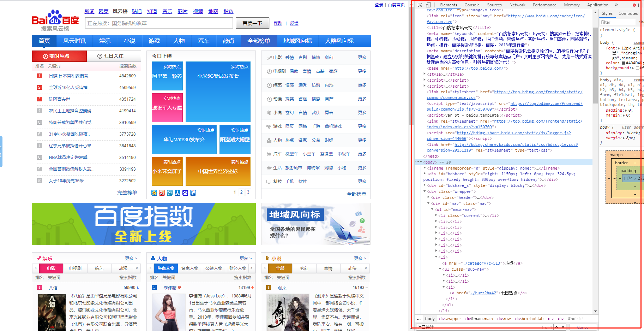The height and width of the screenshot is (331, 644).
Task: Select the 名家人物 tab
Action: point(190,268)
